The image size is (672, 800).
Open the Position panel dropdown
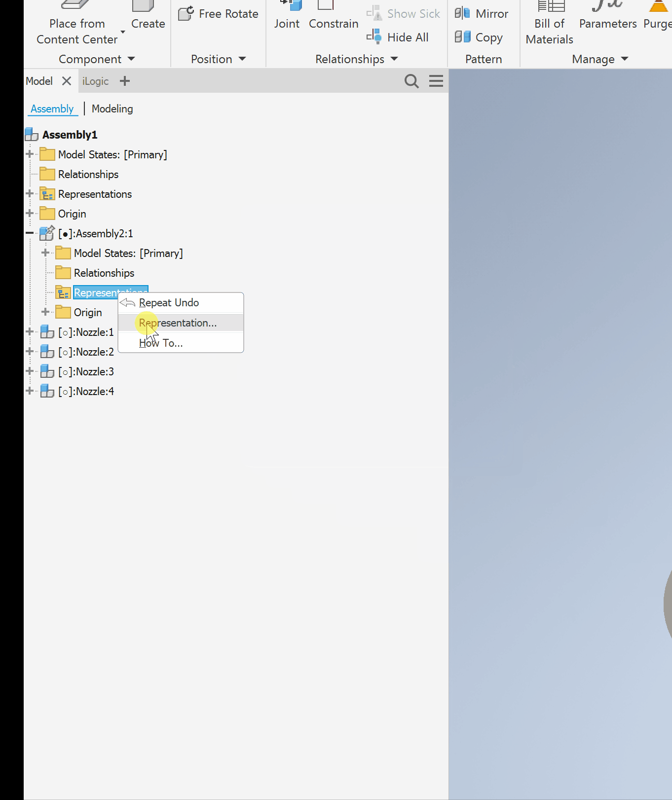coord(242,59)
